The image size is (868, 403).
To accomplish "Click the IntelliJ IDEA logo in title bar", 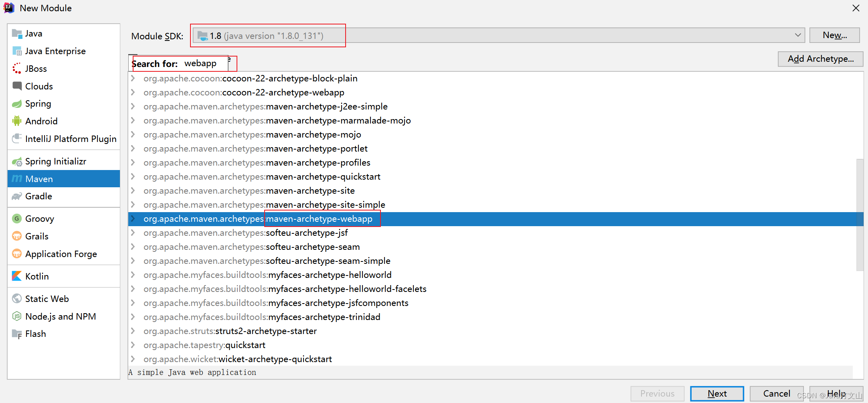I will (x=9, y=8).
